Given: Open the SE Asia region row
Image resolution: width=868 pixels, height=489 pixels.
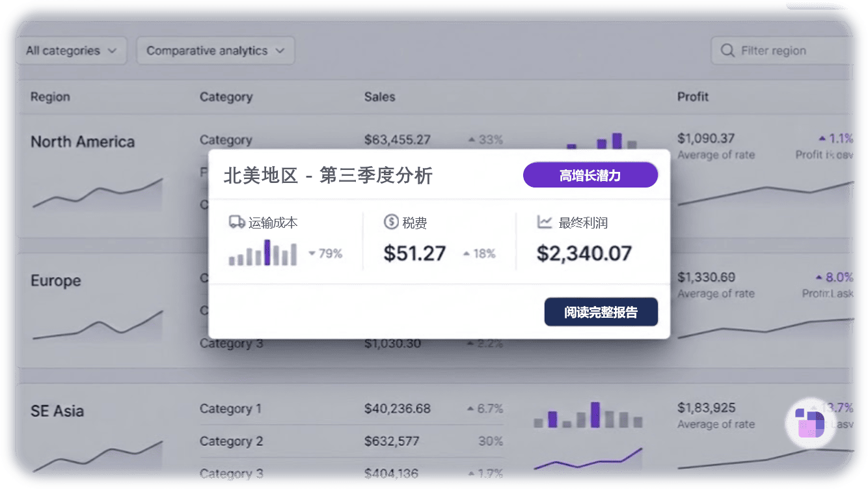Looking at the screenshot, I should tap(57, 411).
